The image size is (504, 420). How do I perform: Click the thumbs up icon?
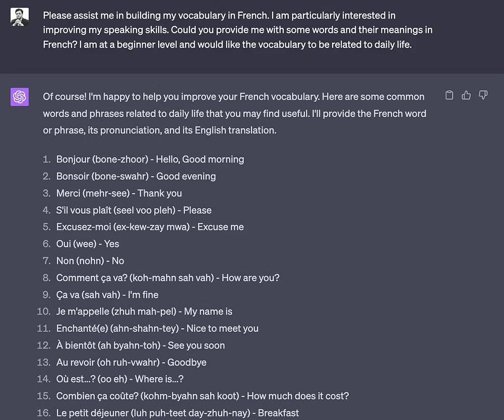tap(466, 95)
